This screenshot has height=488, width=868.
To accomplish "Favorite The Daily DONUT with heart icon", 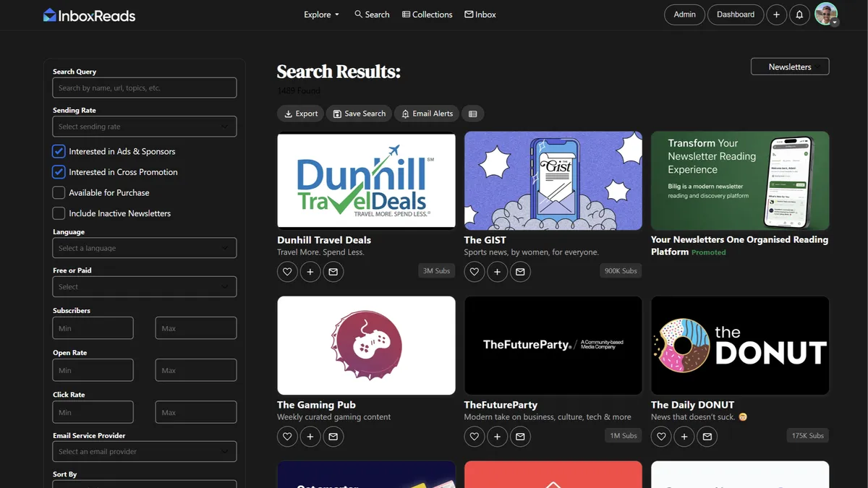I will (661, 437).
